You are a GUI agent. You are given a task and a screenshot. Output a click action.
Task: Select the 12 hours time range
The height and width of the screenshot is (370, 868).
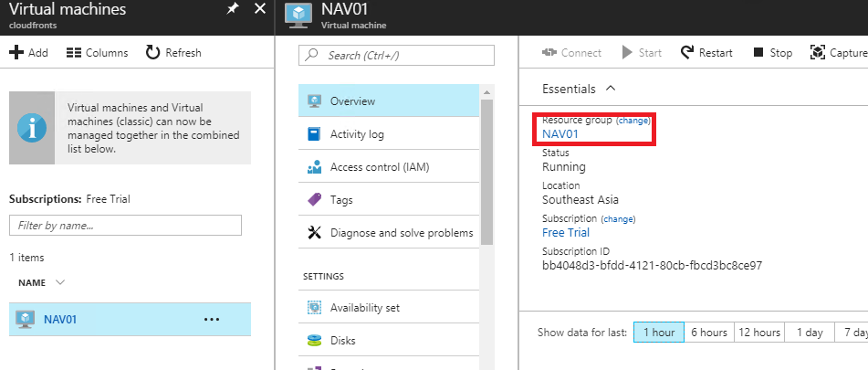click(x=759, y=333)
